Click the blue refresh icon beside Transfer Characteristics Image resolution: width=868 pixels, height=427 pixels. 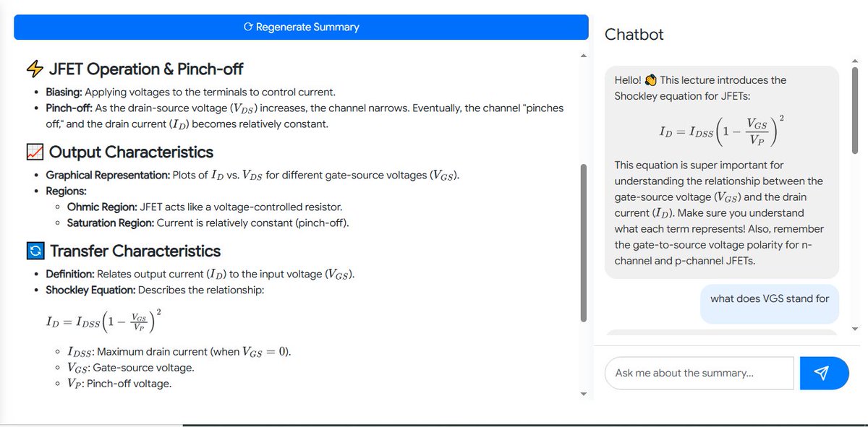tap(35, 251)
